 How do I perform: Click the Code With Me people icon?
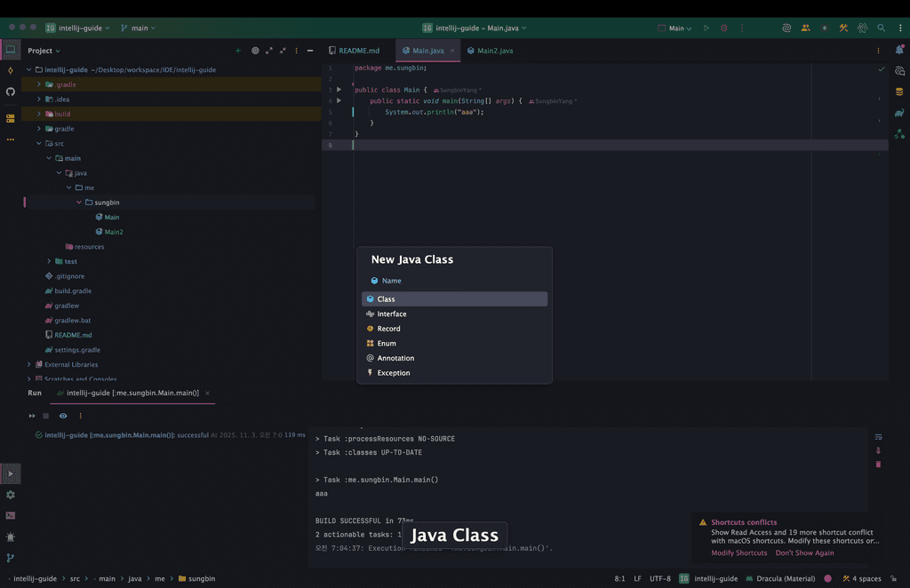coord(805,28)
